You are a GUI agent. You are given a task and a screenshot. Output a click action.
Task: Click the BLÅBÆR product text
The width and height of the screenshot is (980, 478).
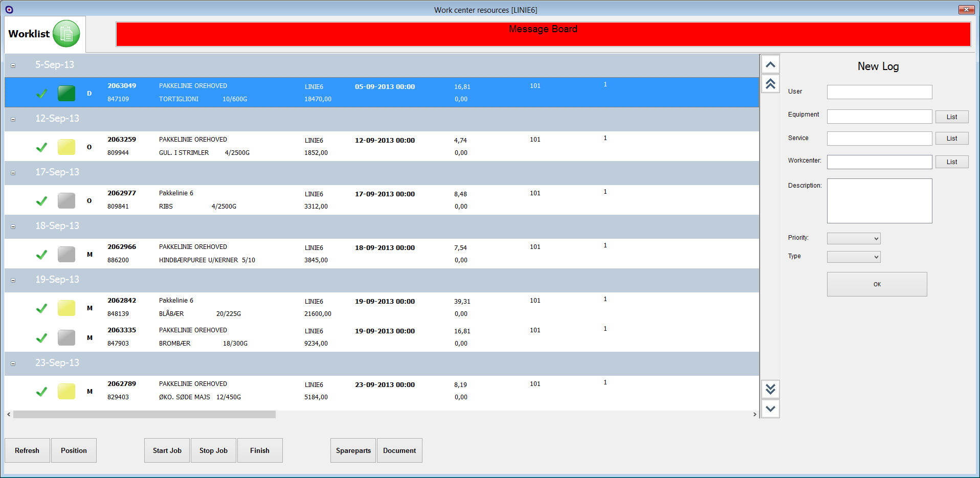[x=171, y=314]
